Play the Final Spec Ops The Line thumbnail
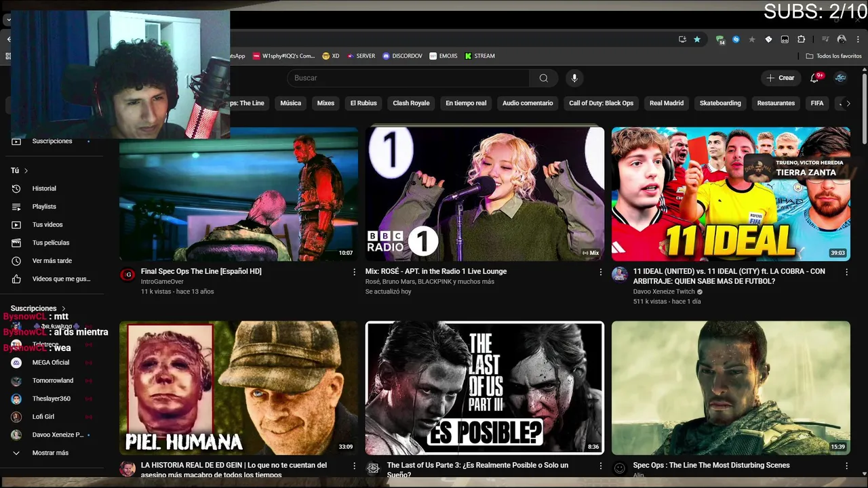Image resolution: width=868 pixels, height=488 pixels. point(239,194)
